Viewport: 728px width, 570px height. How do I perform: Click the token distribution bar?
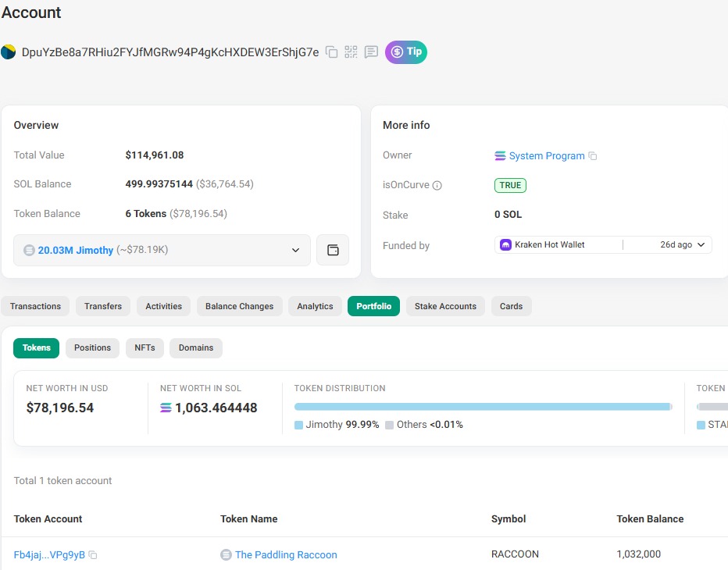(x=484, y=407)
